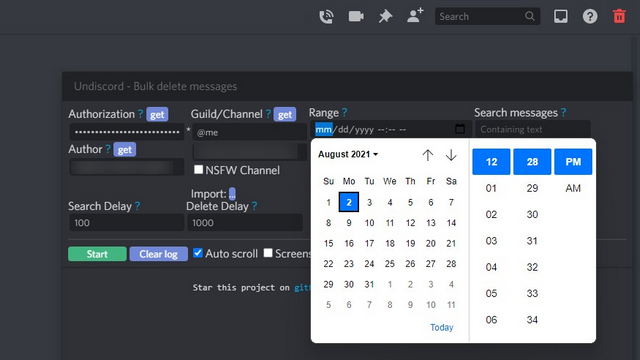640x360 pixels.
Task: Select August 2 in the calendar
Action: click(x=349, y=202)
